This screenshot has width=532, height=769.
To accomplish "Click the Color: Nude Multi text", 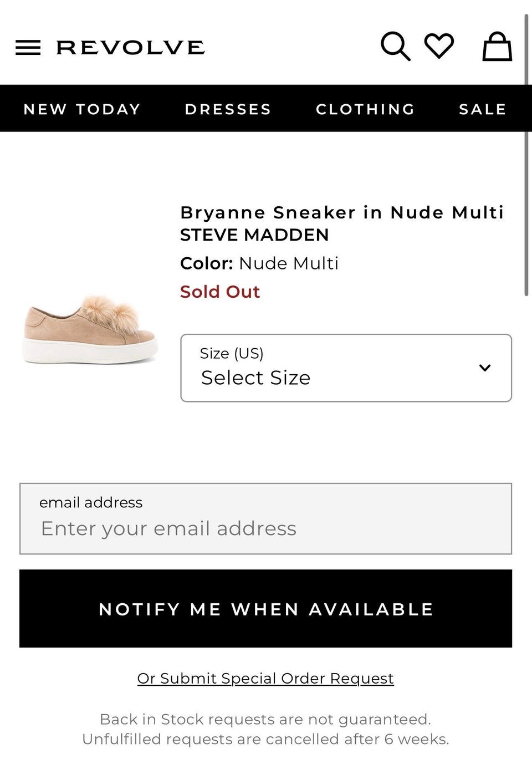I will pyautogui.click(x=259, y=263).
